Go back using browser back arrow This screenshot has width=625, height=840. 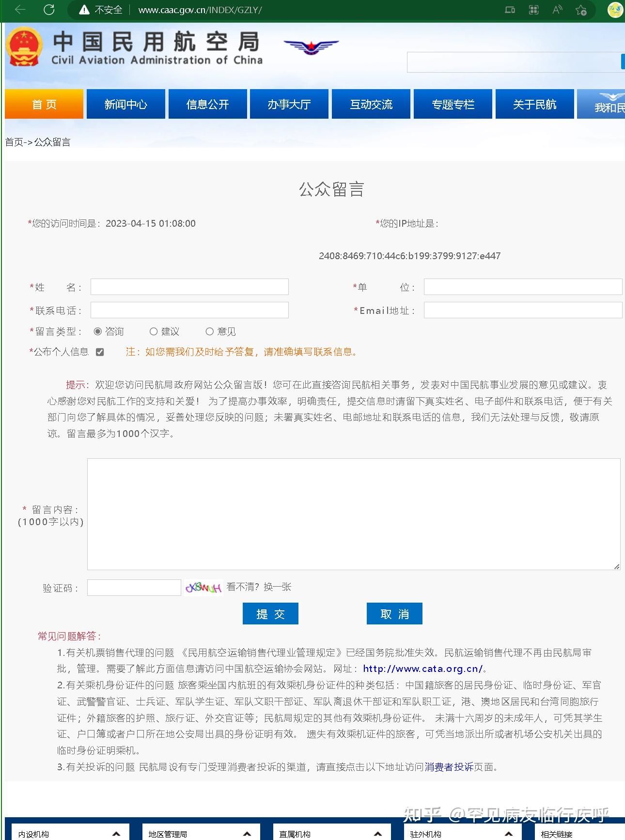(x=20, y=10)
